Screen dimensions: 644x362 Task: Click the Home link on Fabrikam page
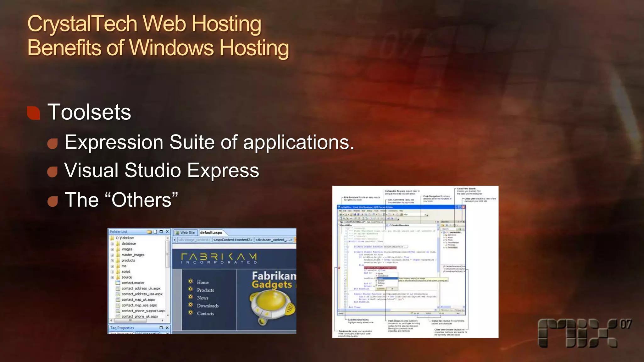203,282
